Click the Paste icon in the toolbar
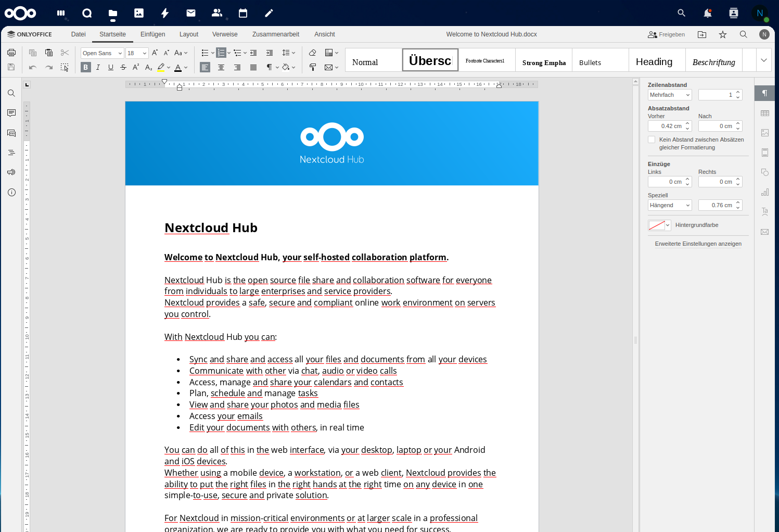The width and height of the screenshot is (779, 532). click(49, 53)
